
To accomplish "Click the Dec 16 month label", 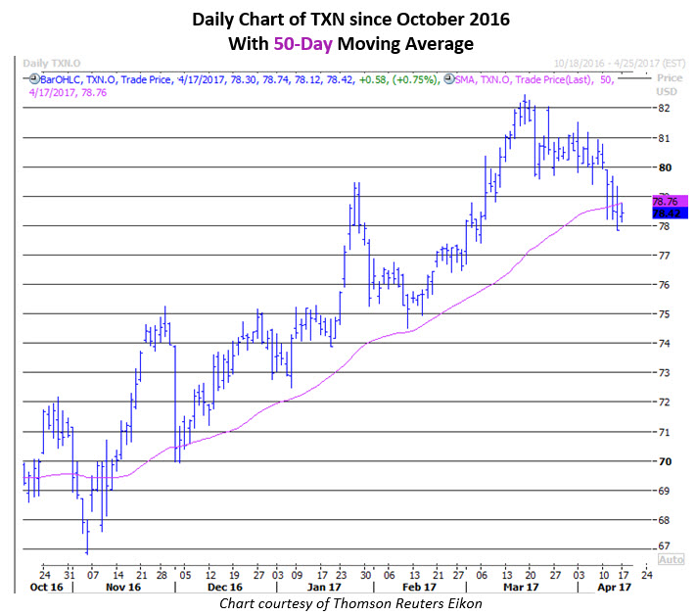I will pyautogui.click(x=225, y=588).
